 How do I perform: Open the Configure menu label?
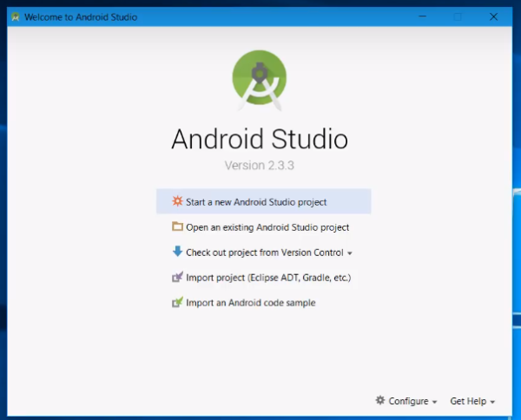pos(408,401)
